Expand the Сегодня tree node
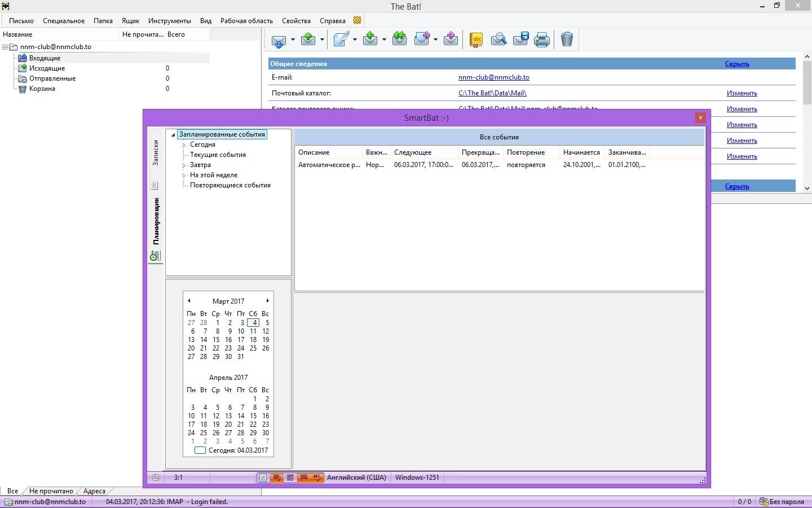Image resolution: width=812 pixels, height=508 pixels. coord(184,145)
